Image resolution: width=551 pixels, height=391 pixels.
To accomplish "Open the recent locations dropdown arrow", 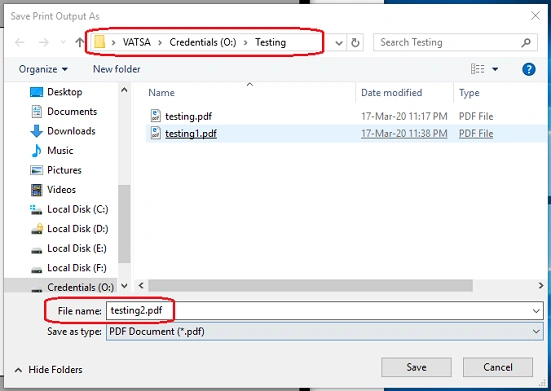I will (x=63, y=43).
